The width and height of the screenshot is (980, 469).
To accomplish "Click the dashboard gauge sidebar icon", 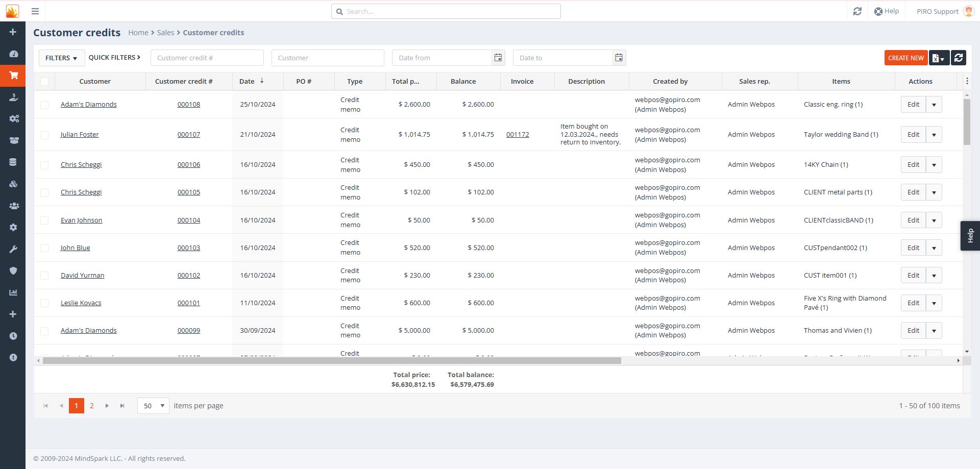I will click(x=13, y=54).
